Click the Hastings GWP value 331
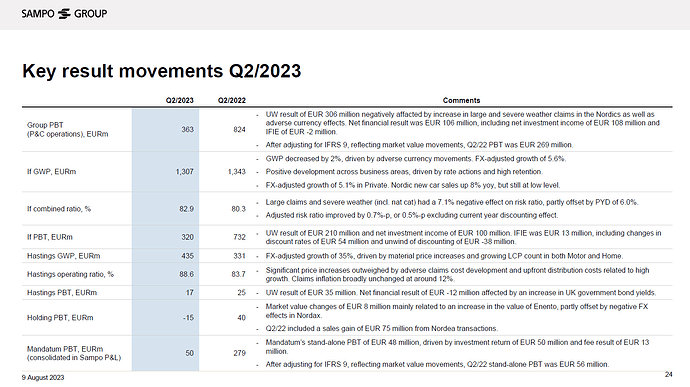690x387 pixels. tap(239, 256)
